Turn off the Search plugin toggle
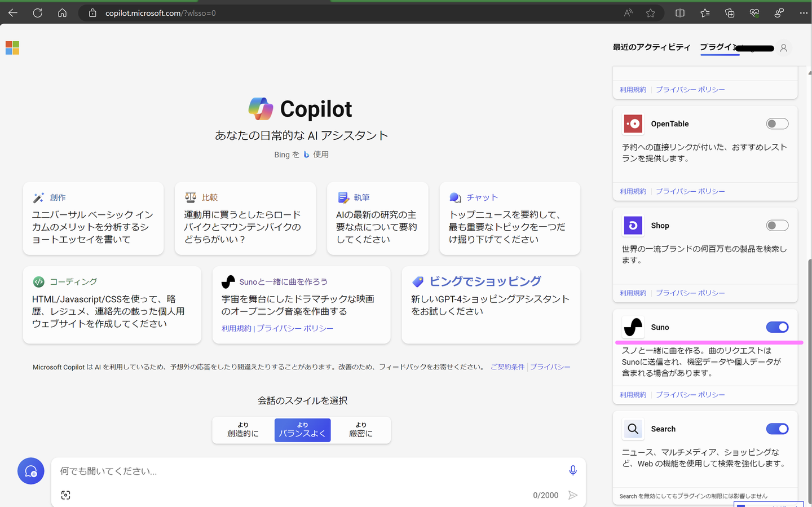Viewport: 812px width, 507px height. 777,429
